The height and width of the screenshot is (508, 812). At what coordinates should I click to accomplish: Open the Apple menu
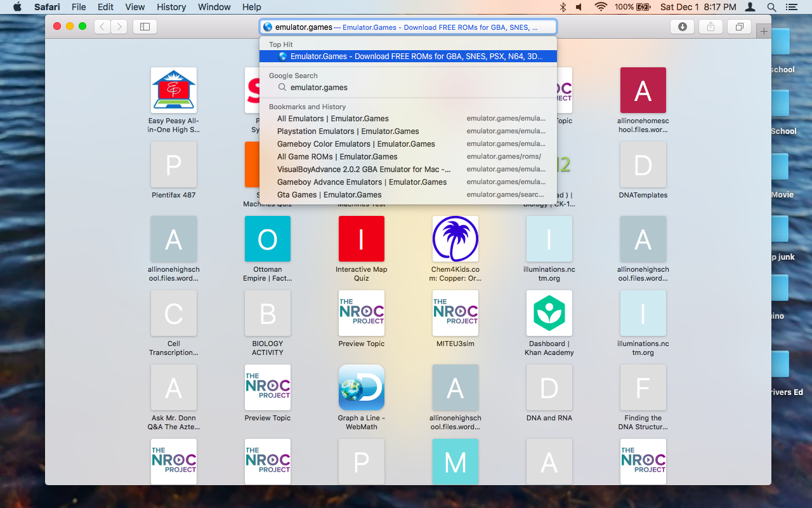[17, 7]
